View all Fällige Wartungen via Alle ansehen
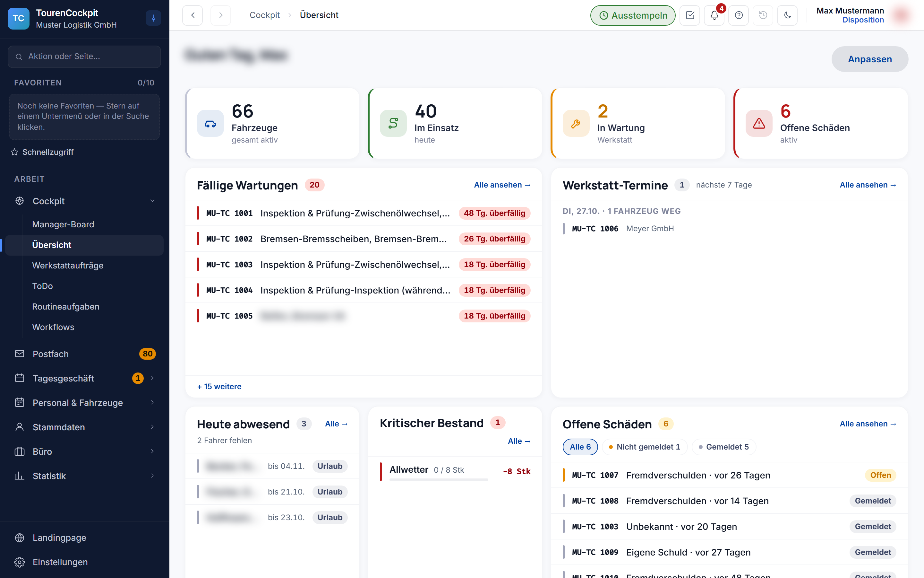Image resolution: width=924 pixels, height=578 pixels. [x=502, y=185]
